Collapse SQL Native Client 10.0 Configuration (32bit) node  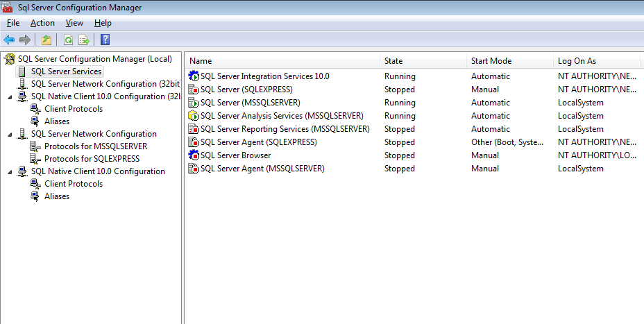[10, 97]
